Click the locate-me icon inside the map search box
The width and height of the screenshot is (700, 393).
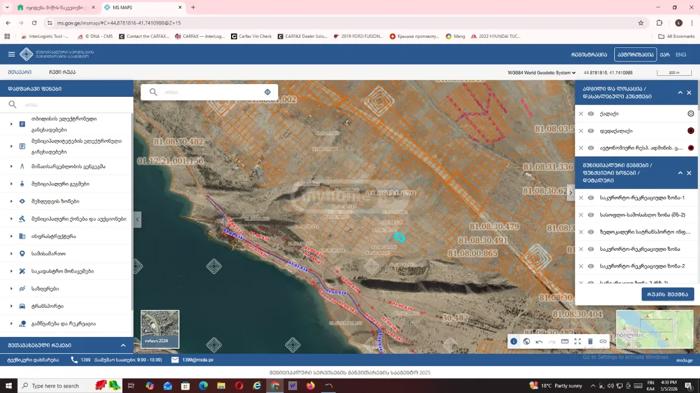tap(267, 92)
